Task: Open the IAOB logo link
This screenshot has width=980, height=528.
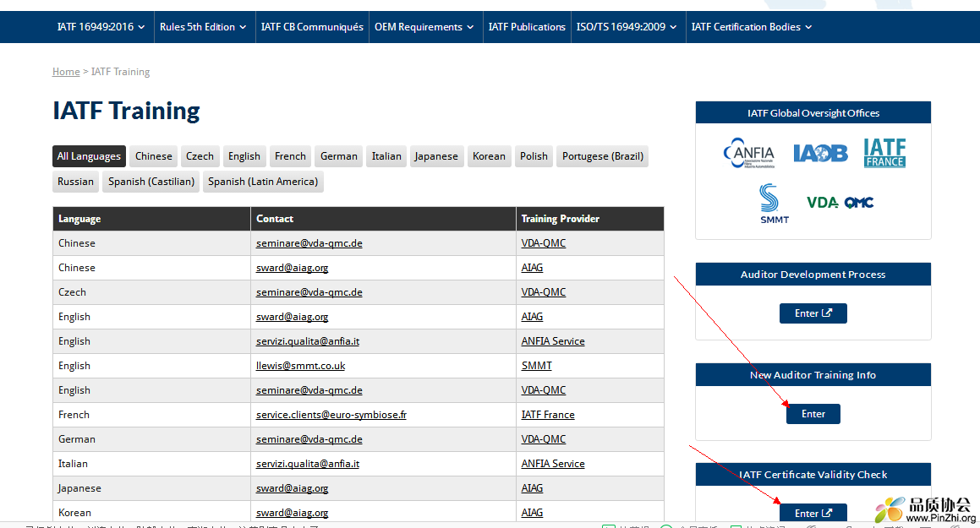Action: [821, 153]
